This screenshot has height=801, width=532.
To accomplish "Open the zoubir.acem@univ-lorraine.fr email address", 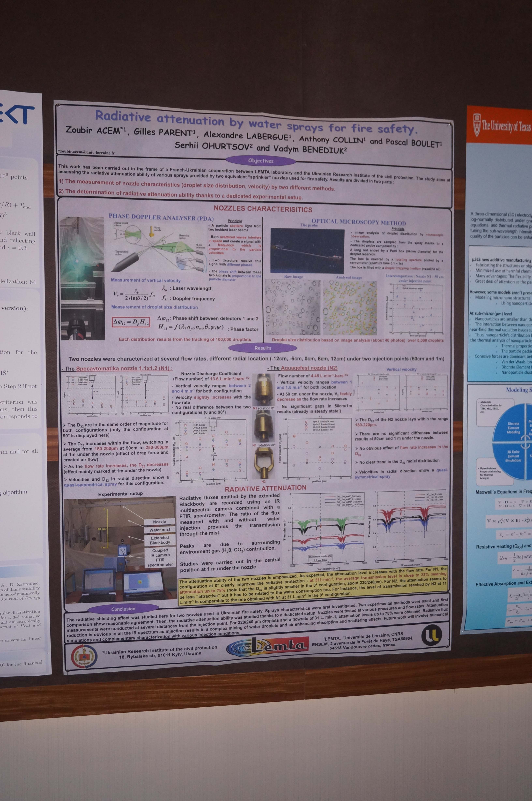I will [x=86, y=153].
